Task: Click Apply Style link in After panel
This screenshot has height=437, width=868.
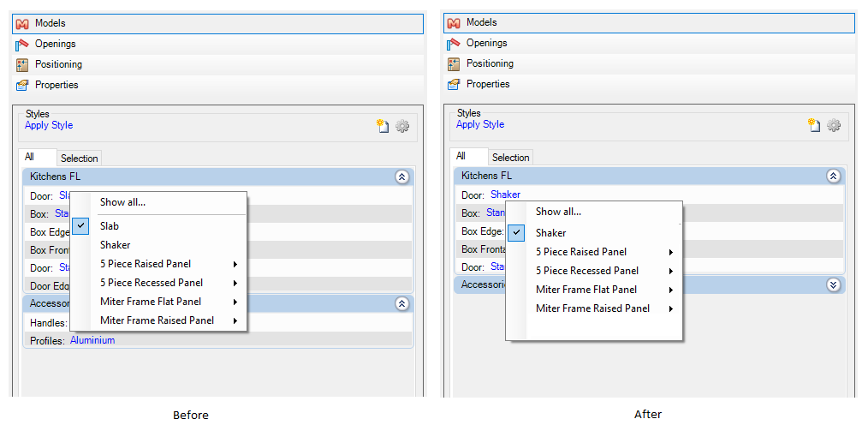Action: tap(480, 124)
